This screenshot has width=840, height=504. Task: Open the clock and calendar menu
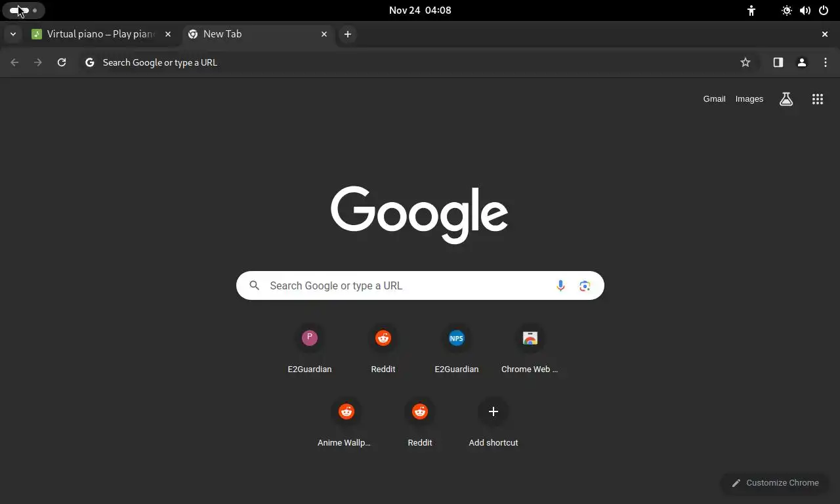(420, 10)
